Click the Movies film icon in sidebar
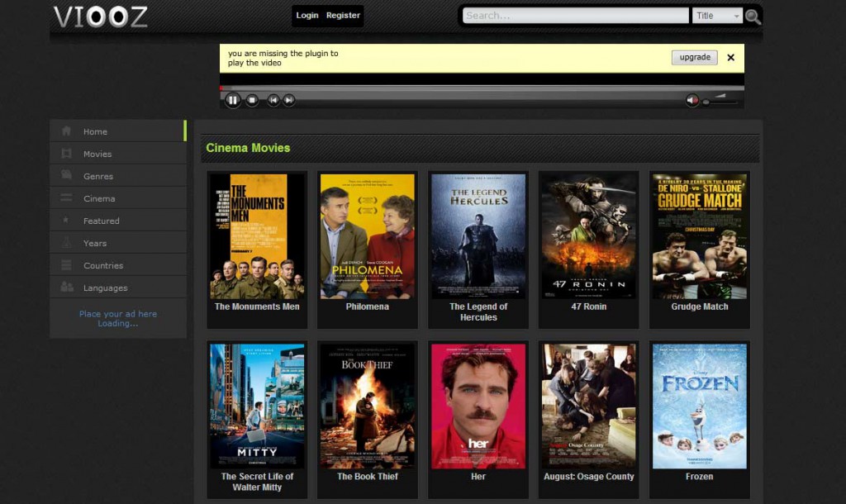This screenshot has height=504, width=846. 66,154
